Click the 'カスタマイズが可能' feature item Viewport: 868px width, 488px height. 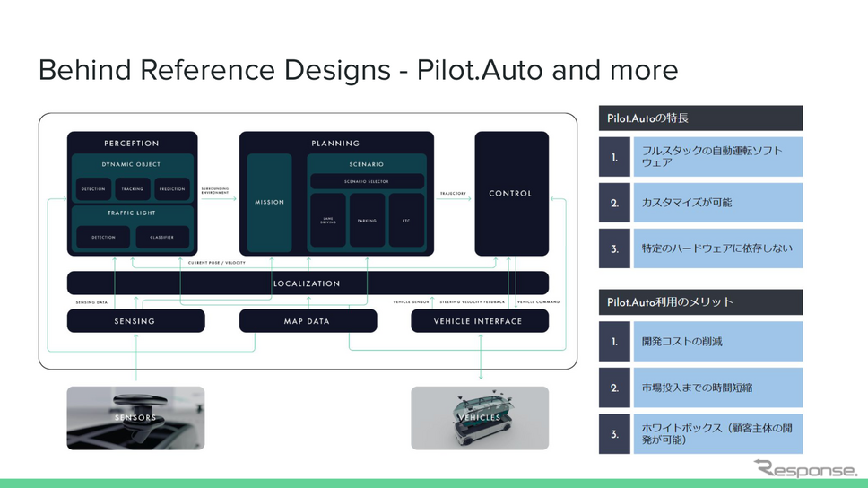coord(718,203)
